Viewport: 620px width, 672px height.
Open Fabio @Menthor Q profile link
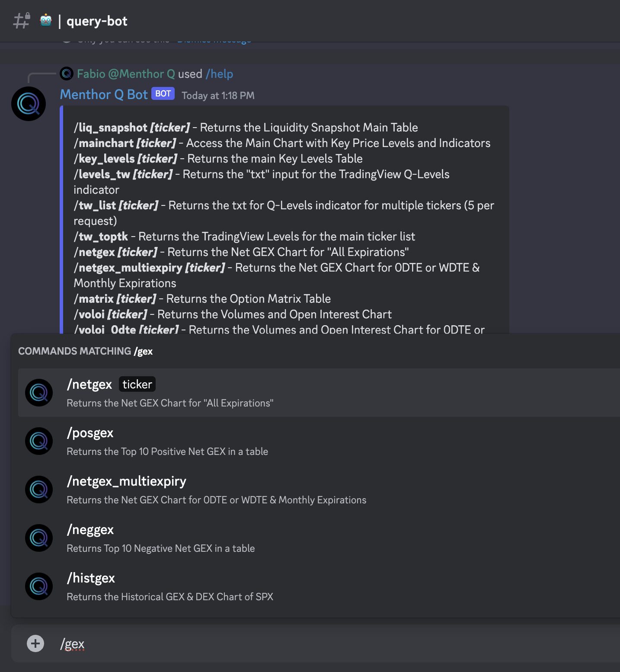(x=125, y=74)
